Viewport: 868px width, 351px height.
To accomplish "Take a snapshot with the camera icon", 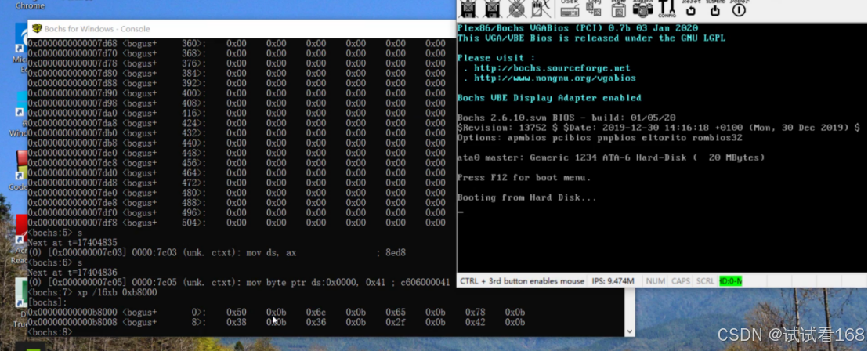I will pyautogui.click(x=642, y=9).
